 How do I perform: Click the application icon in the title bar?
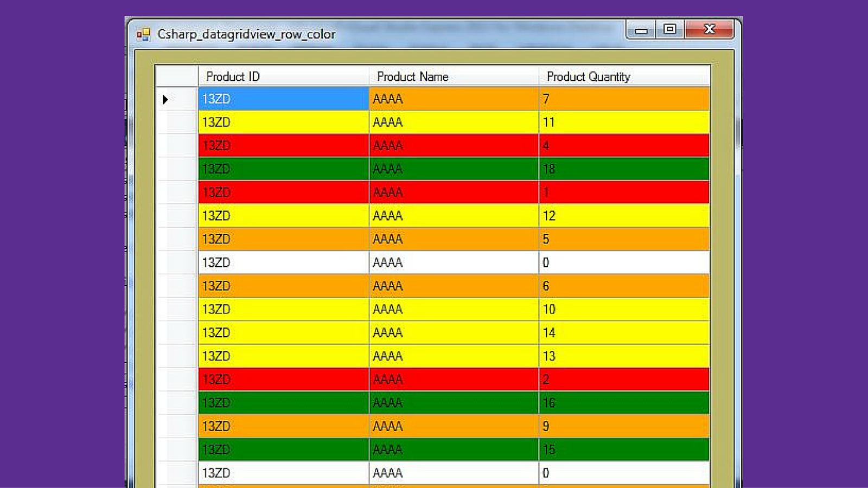[144, 34]
